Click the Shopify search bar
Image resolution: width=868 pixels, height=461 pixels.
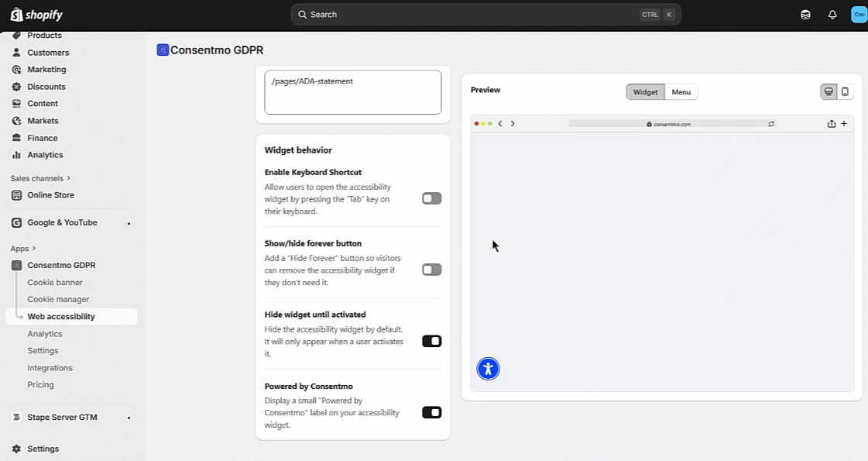pos(485,15)
